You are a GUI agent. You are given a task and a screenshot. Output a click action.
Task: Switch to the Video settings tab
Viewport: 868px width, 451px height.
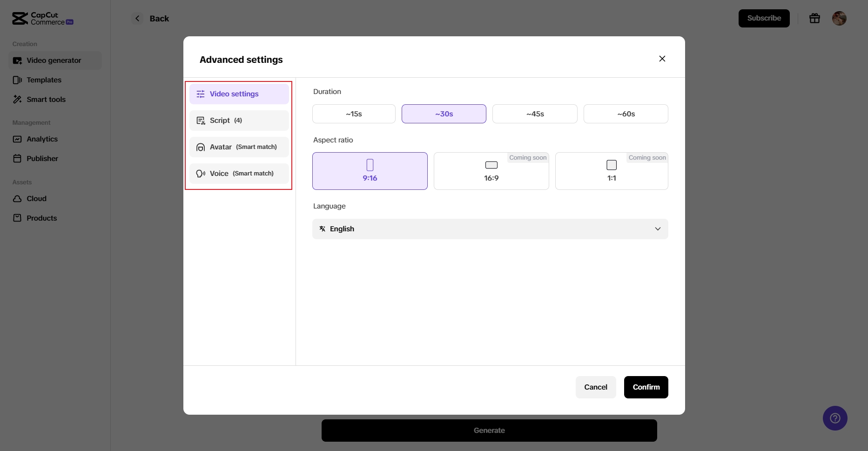pos(239,94)
